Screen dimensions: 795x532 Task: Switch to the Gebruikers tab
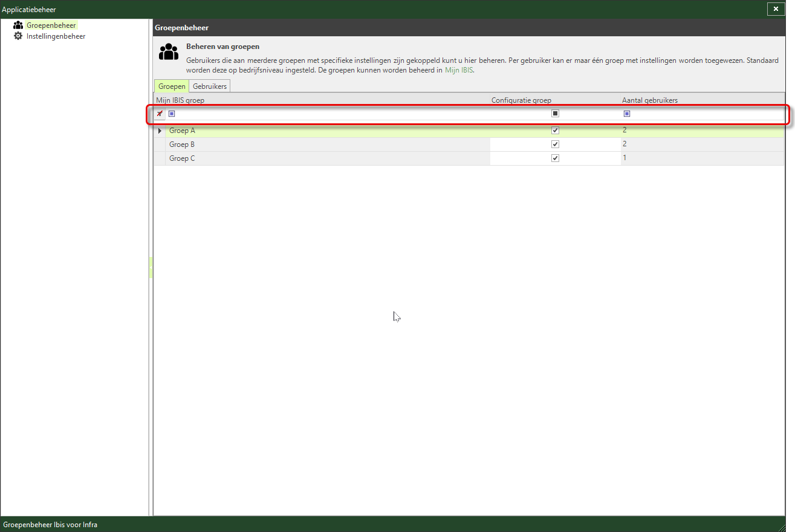point(210,86)
